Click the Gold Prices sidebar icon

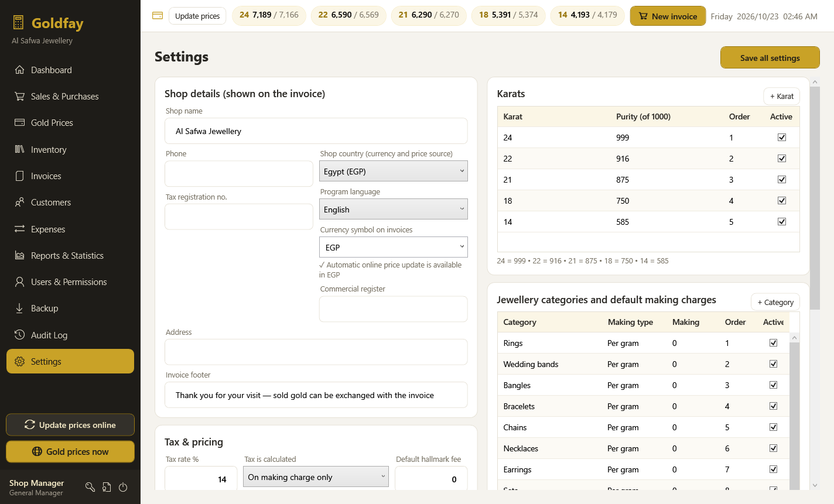tap(20, 123)
